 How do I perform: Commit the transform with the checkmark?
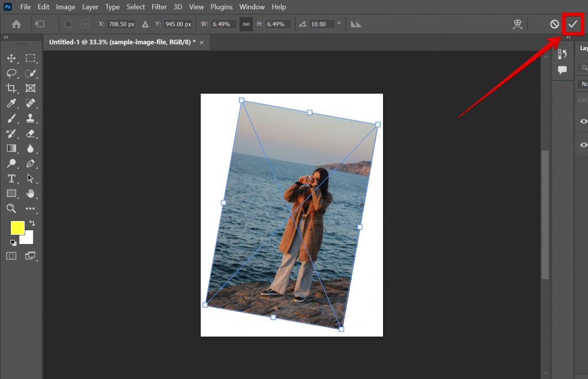coord(574,24)
